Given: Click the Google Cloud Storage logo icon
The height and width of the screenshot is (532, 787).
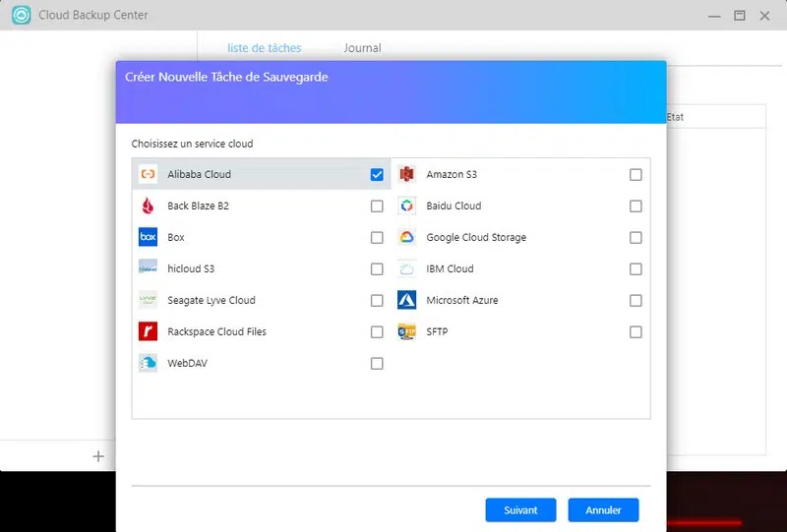Looking at the screenshot, I should 406,237.
